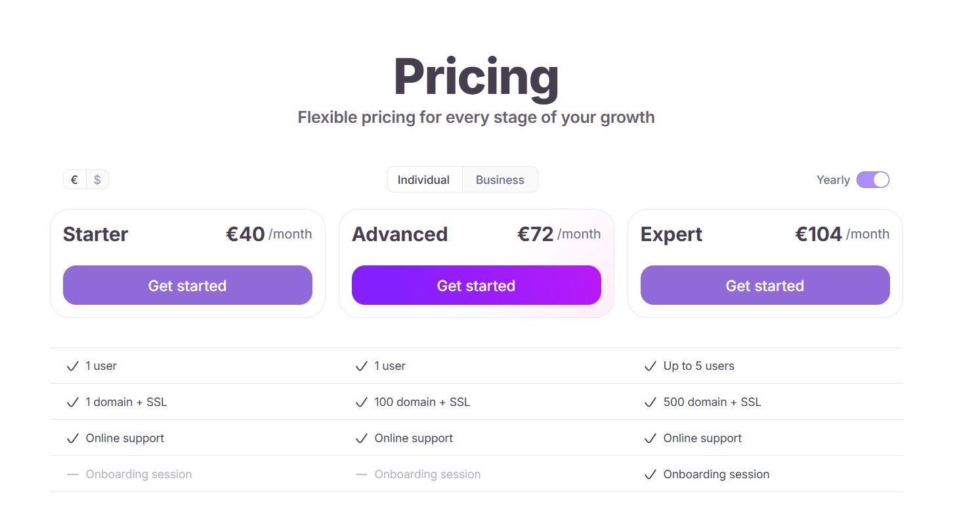Image resolution: width=980 pixels, height=517 pixels.
Task: Switch currency to Euro symbol
Action: [75, 179]
